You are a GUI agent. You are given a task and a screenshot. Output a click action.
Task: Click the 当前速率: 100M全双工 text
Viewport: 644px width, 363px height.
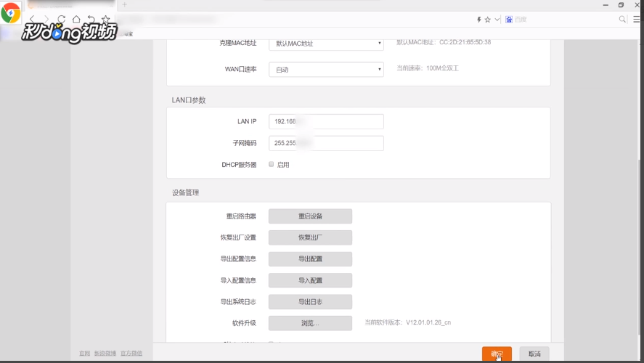pyautogui.click(x=427, y=68)
